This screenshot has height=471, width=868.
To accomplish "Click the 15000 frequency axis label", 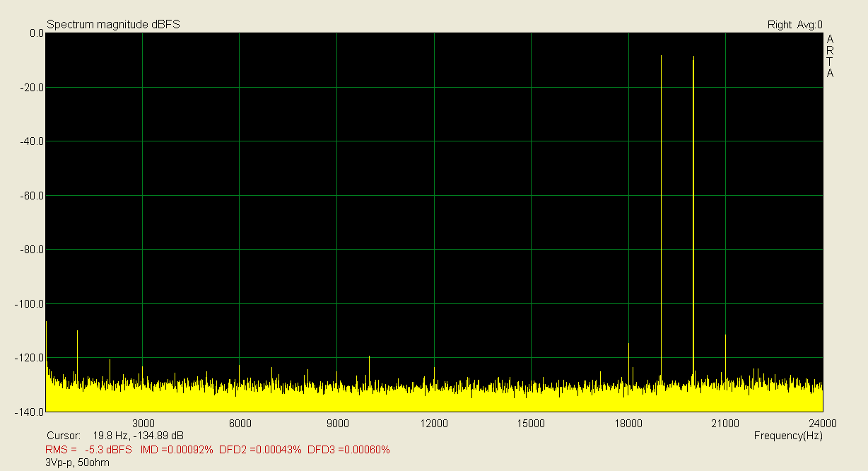I will coord(531,423).
